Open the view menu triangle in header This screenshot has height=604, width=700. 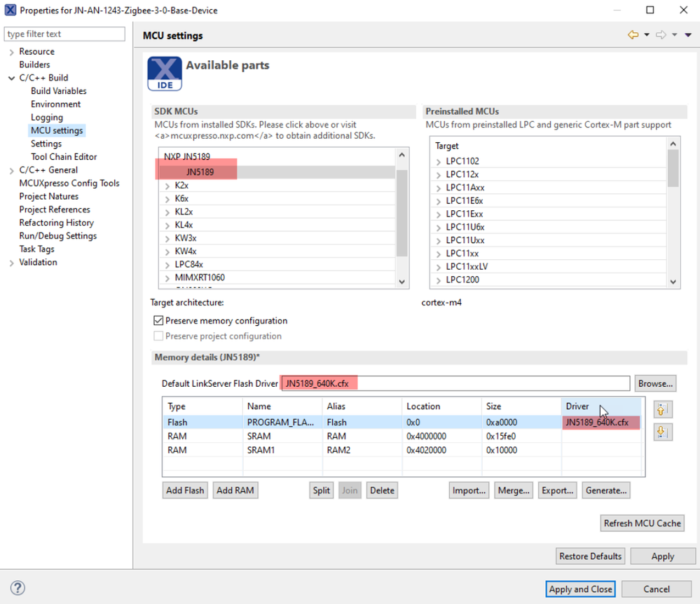[x=688, y=35]
